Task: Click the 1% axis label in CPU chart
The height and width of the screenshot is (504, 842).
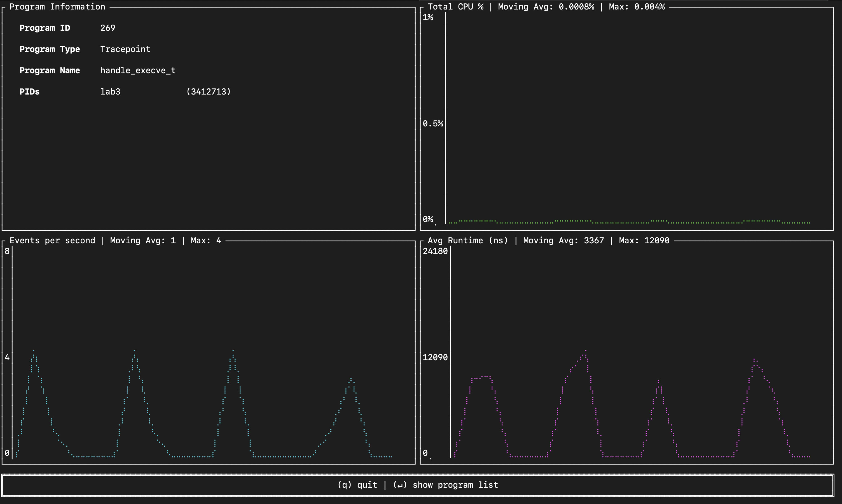Action: tap(428, 17)
